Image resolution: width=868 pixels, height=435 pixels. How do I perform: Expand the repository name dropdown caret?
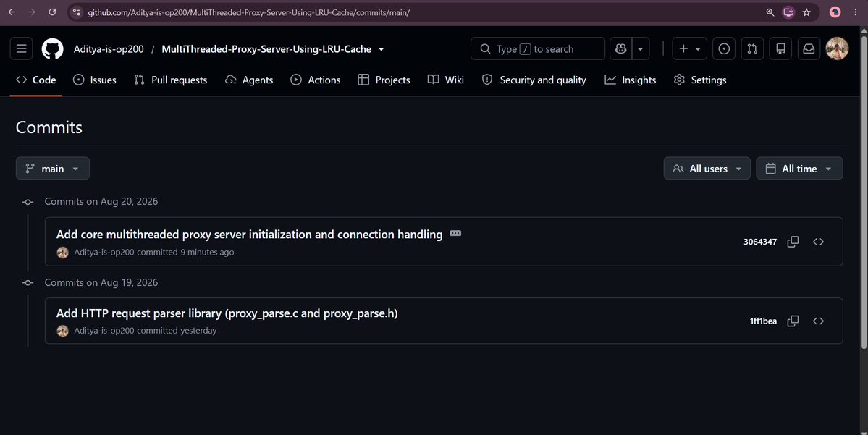pos(382,48)
